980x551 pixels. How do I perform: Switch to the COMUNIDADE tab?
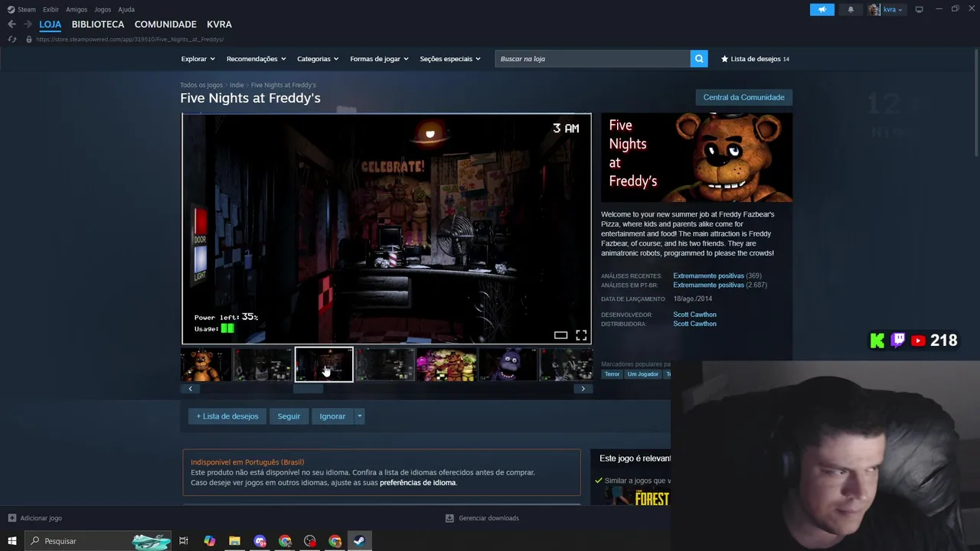(165, 24)
